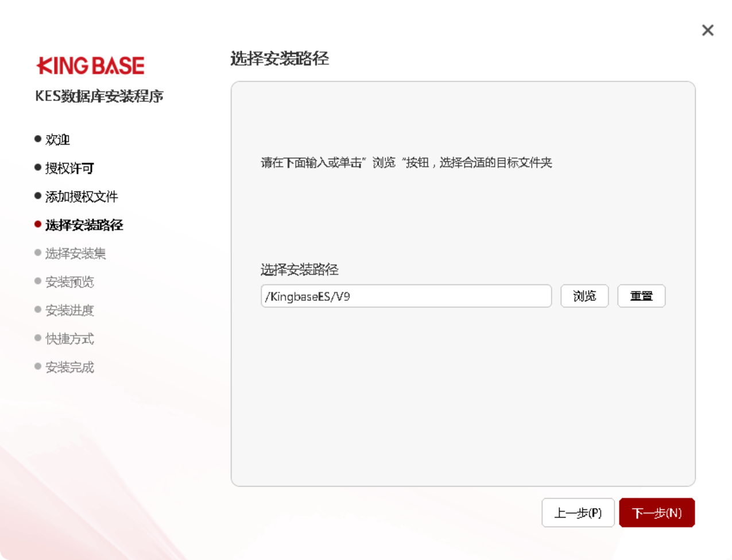Click the 重置 reset button
The height and width of the screenshot is (560, 732).
(x=641, y=296)
